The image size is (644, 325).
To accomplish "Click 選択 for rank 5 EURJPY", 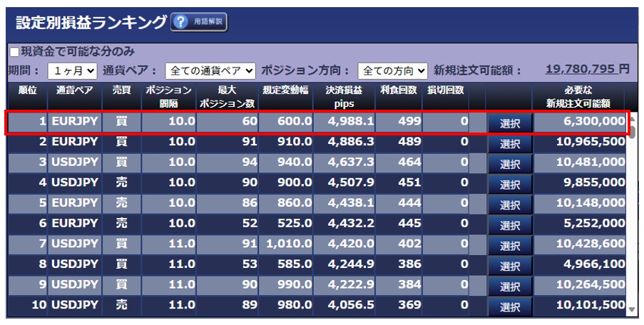I will (x=510, y=205).
